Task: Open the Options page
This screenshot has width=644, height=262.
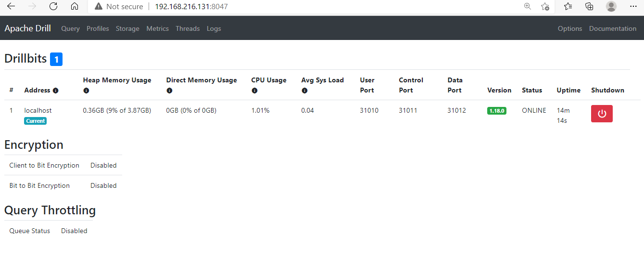Action: [x=570, y=28]
